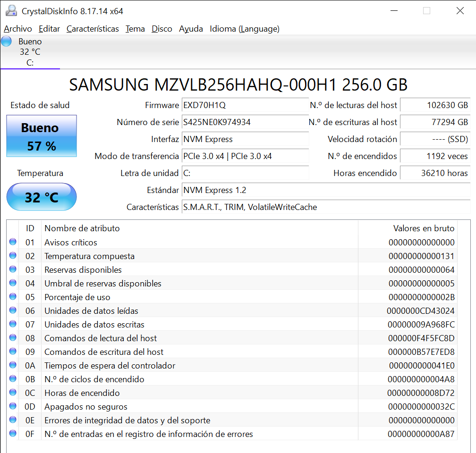Click the blue status orb for Avisos críticos
The width and height of the screenshot is (476, 453).
coord(13,242)
